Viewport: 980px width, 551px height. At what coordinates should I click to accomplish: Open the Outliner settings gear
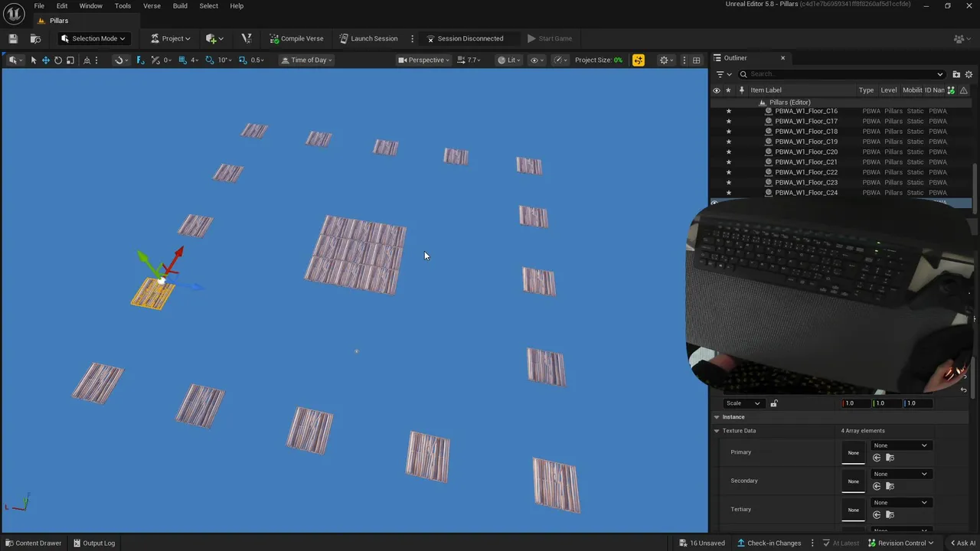pos(969,74)
